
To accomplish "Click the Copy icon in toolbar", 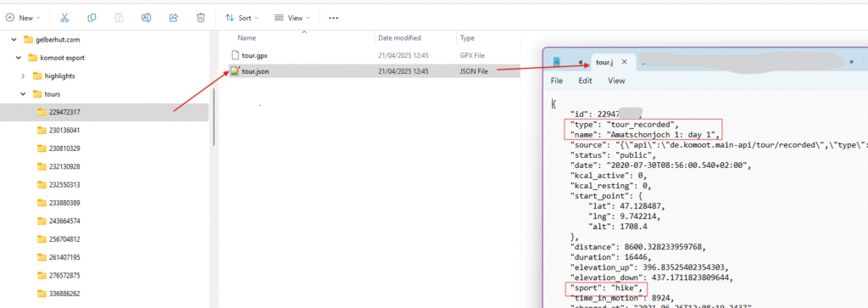I will point(92,18).
